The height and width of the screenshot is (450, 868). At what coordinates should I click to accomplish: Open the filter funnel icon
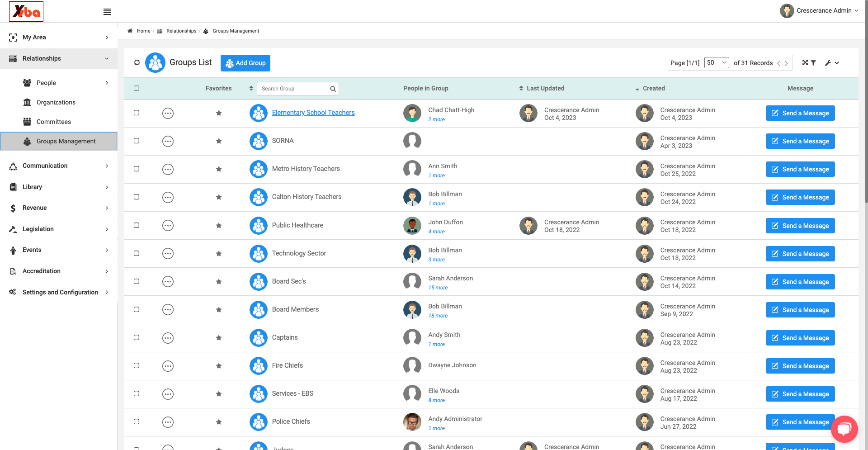pyautogui.click(x=813, y=63)
